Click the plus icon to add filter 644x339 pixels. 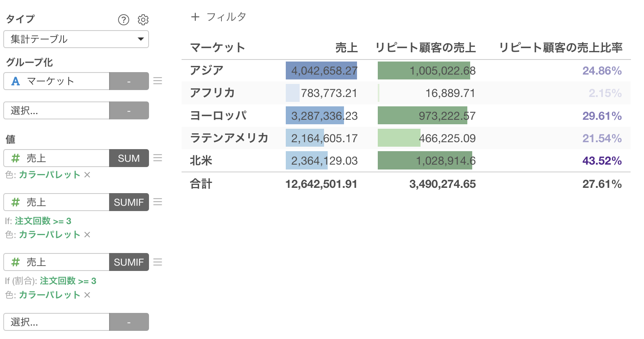[195, 17]
